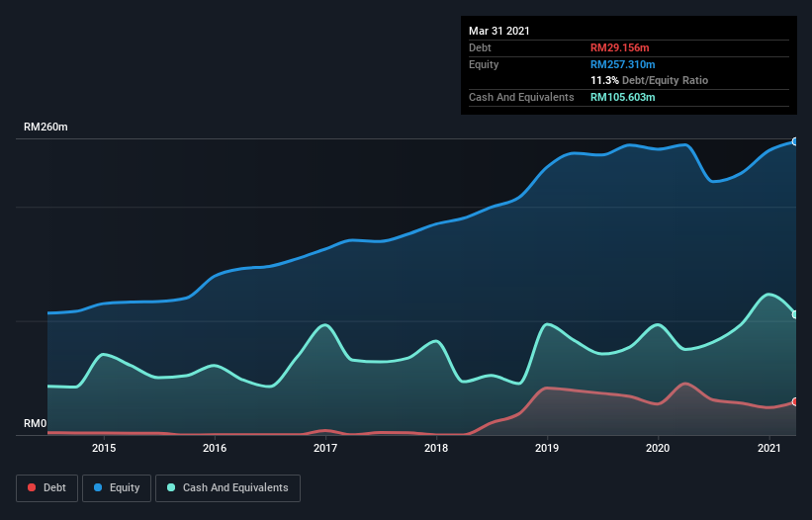Toggle the Equity series in the legend
812x520 pixels.
pos(117,487)
